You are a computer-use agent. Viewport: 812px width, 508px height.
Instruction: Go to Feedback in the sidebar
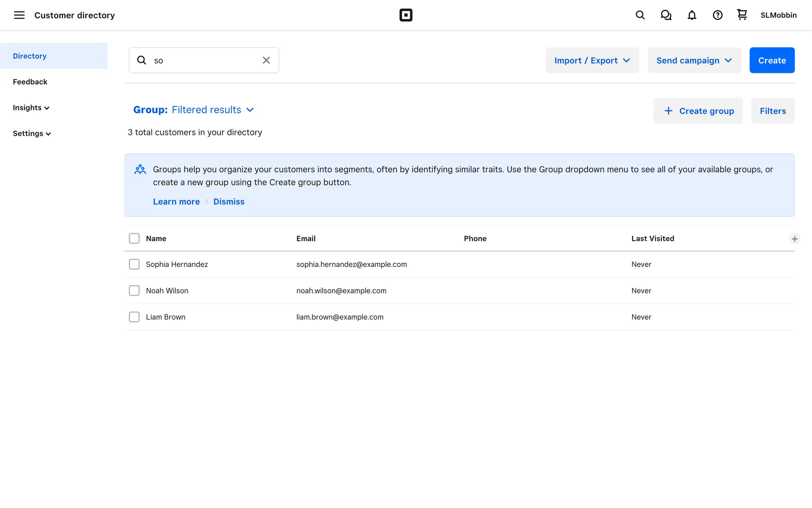(x=30, y=82)
